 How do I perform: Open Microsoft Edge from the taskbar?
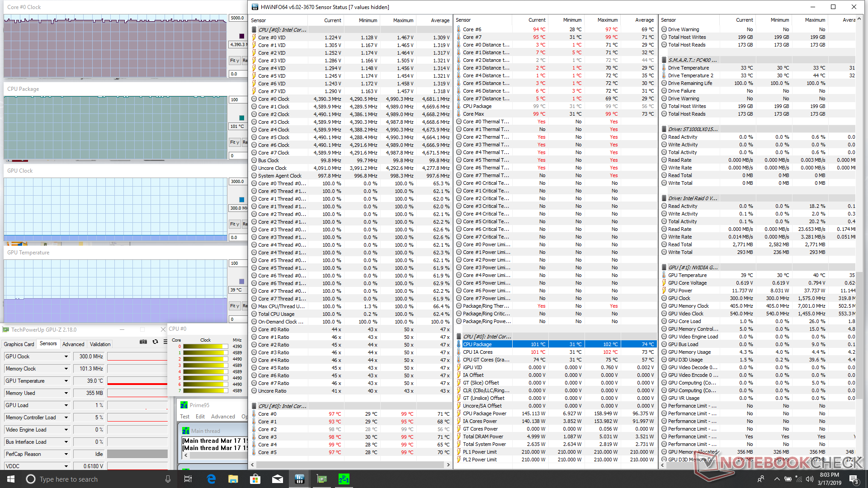click(211, 479)
